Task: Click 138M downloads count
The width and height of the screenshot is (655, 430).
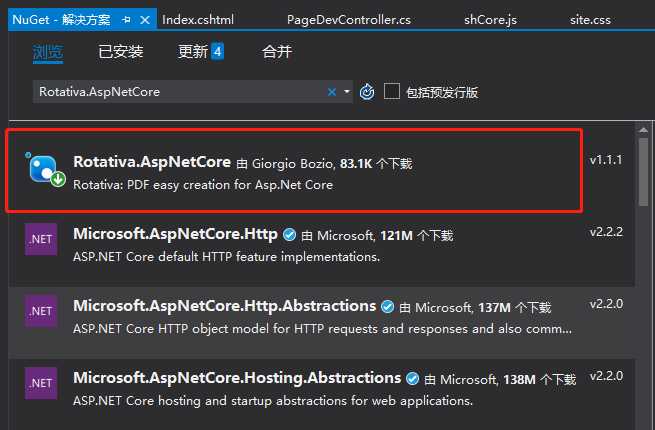Action: click(519, 379)
